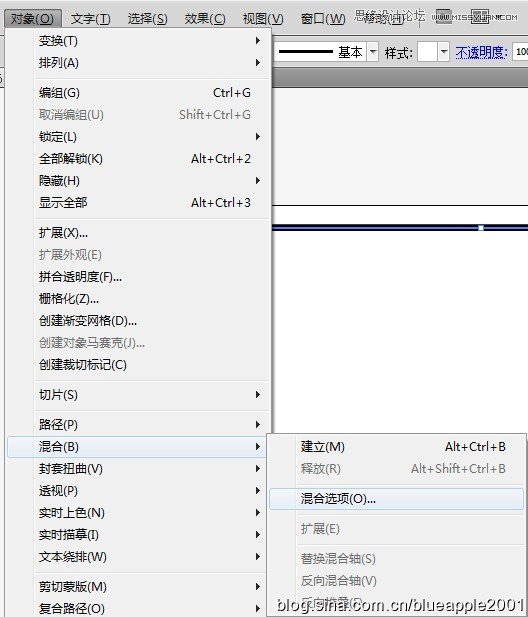Screen dimensions: 528x617
Task: Click the grayed 反向混合轴(V) entry
Action: [x=397, y=581]
